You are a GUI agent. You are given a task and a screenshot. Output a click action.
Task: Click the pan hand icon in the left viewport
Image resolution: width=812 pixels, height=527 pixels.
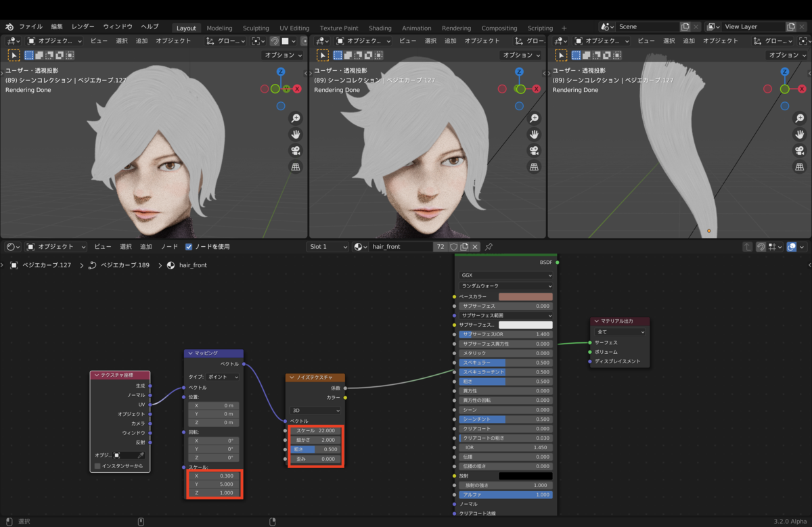(296, 135)
